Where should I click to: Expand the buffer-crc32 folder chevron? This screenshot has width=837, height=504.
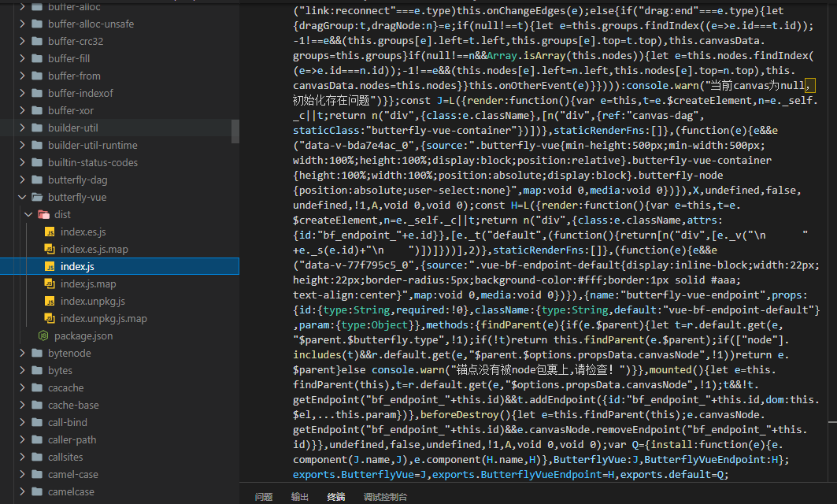22,41
